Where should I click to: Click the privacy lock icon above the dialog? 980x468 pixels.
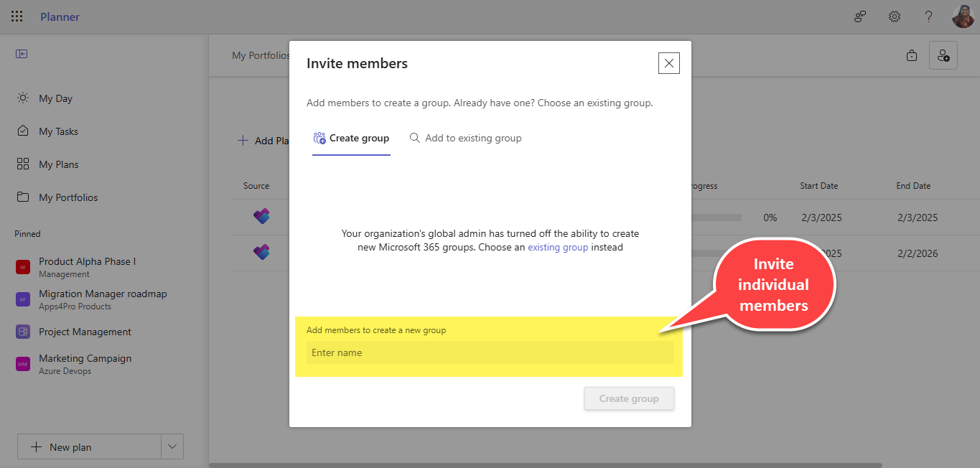(911, 55)
